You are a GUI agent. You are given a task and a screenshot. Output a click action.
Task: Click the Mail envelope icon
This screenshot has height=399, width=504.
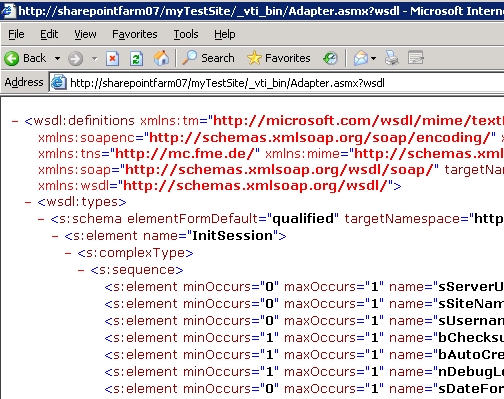[x=361, y=58]
